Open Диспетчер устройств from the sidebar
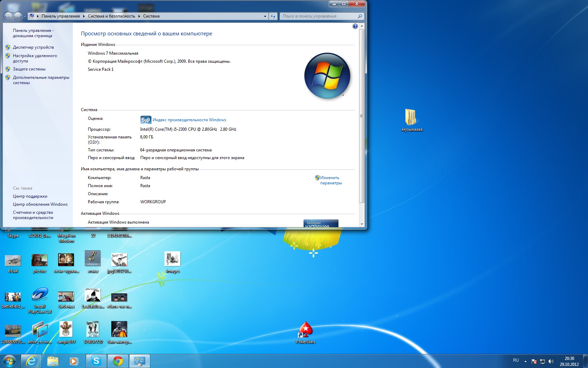This screenshot has height=368, width=588. click(33, 47)
